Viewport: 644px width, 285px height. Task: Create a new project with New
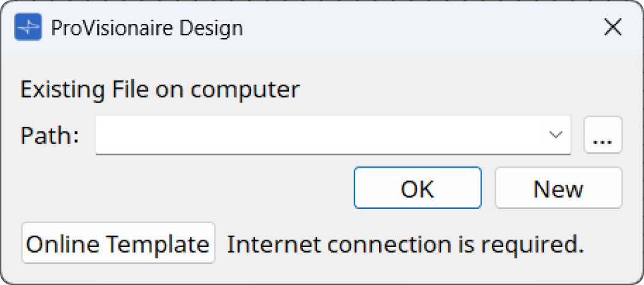pos(559,187)
